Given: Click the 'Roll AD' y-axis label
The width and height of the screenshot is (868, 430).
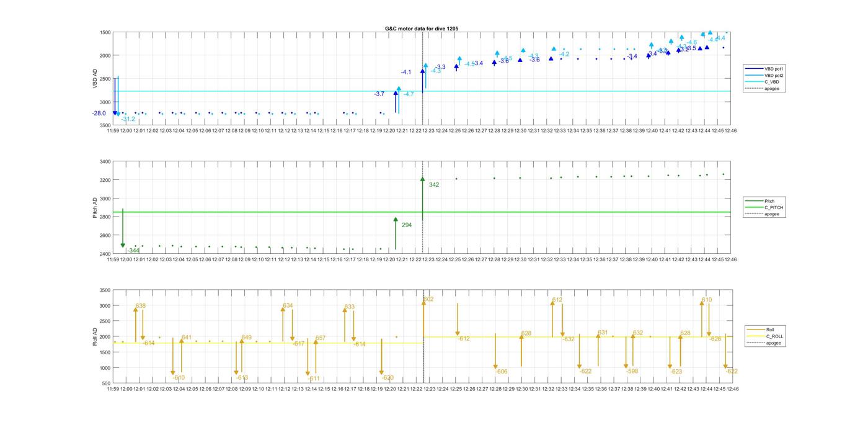Looking at the screenshot, I should tap(95, 336).
